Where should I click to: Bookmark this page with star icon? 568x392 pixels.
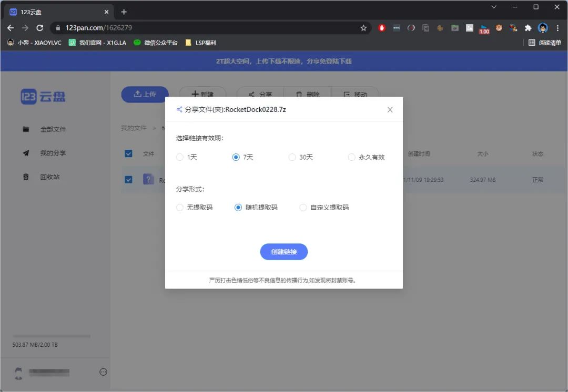pyautogui.click(x=363, y=28)
